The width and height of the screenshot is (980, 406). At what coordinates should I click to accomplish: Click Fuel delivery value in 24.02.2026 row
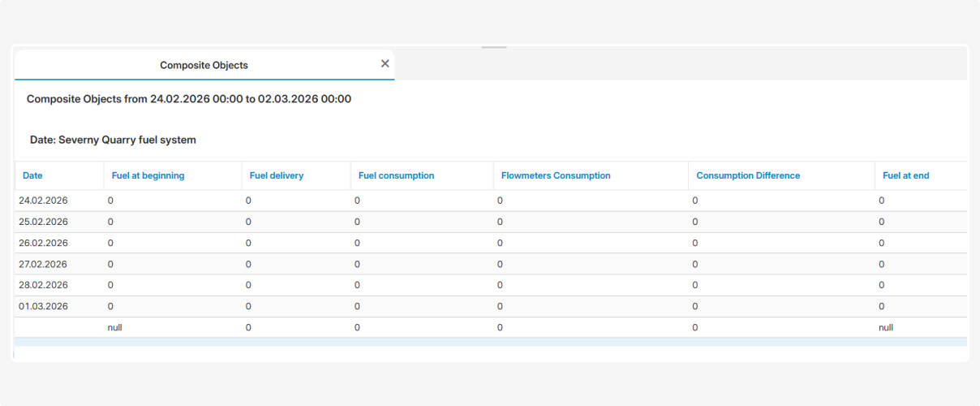(248, 201)
